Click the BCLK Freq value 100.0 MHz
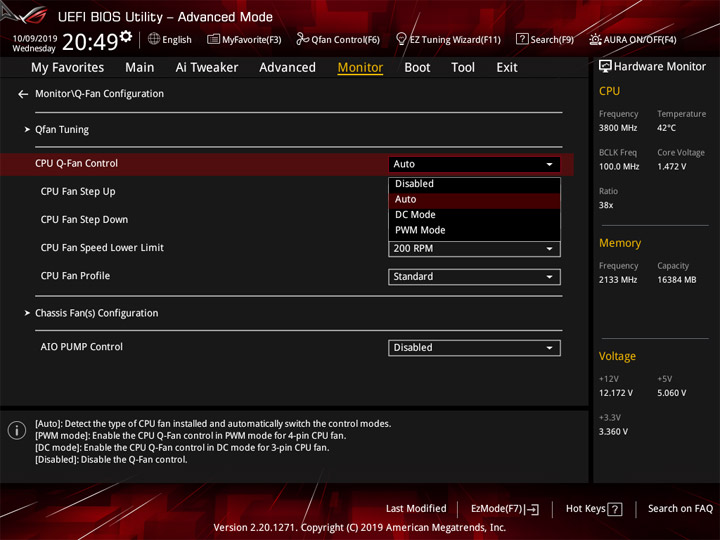 [619, 167]
